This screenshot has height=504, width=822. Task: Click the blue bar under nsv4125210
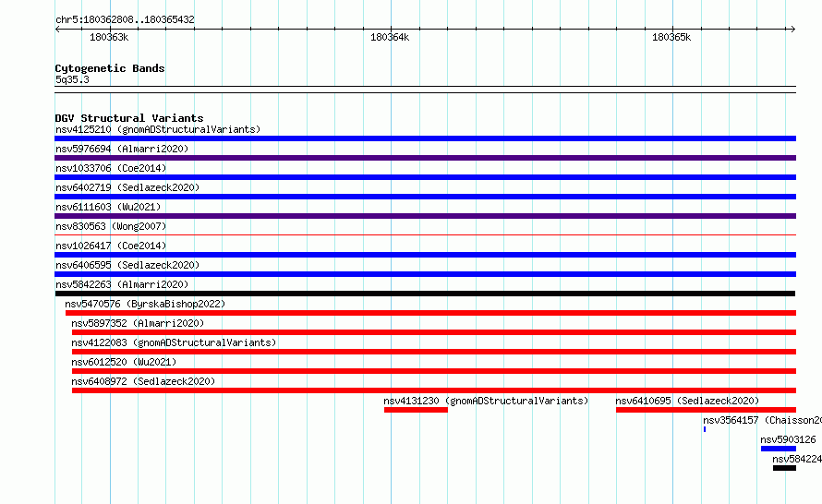tap(425, 138)
